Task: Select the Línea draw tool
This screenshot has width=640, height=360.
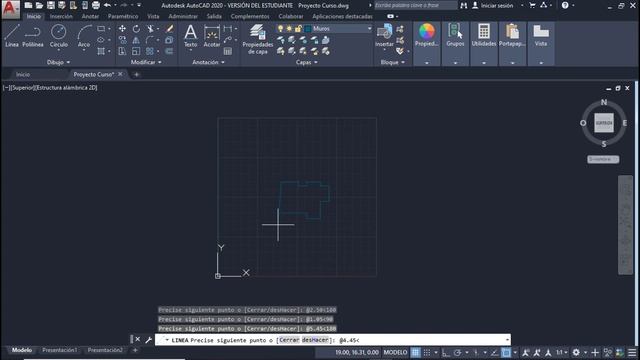Action: click(x=12, y=36)
